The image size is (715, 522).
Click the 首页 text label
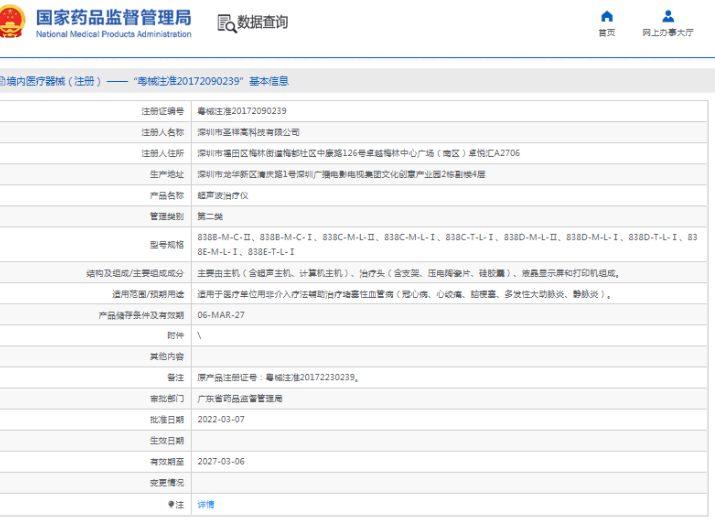pyautogui.click(x=606, y=32)
